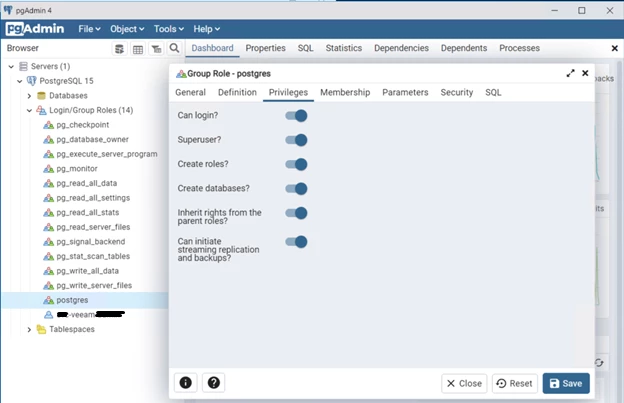
Task: Open the main Dashboard tab
Action: tap(212, 48)
